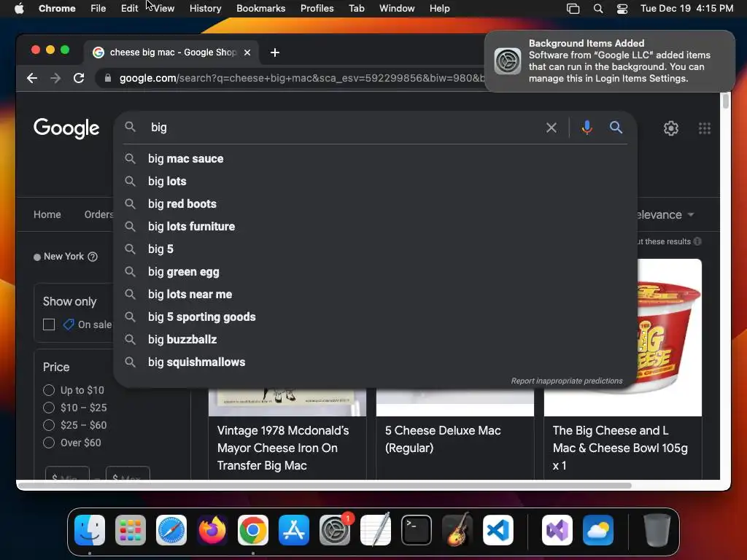Open TextEdit from the Dock

click(376, 530)
